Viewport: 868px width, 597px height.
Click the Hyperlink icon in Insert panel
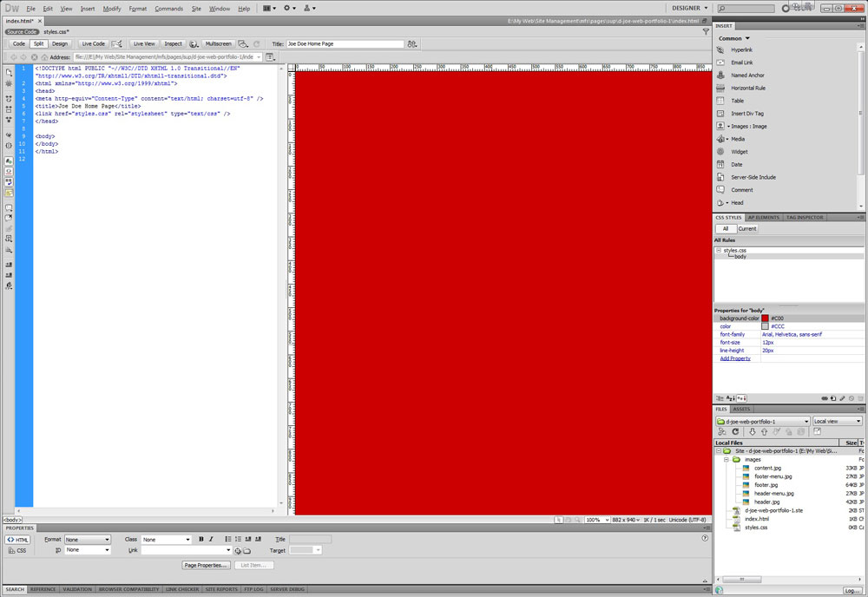click(x=720, y=50)
